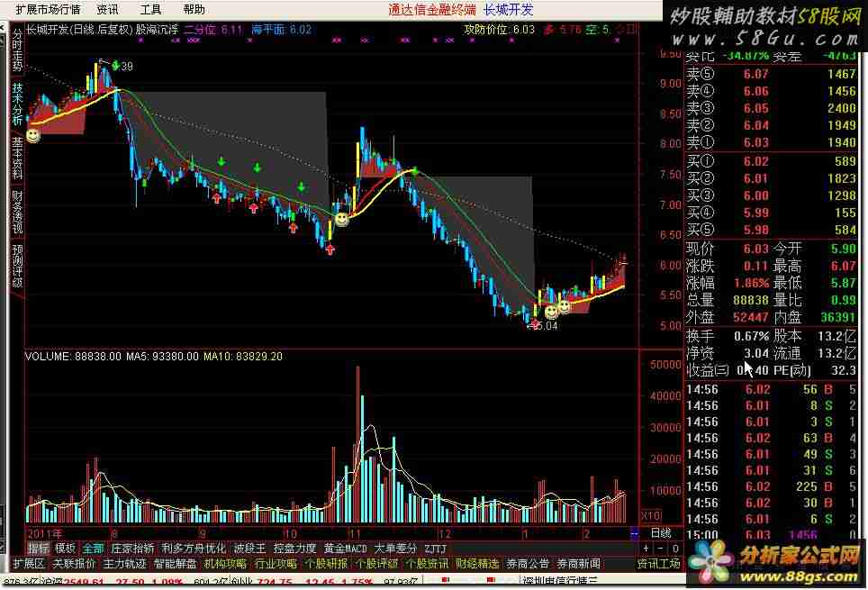Click the smiley signal at the late-October rebound

pyautogui.click(x=342, y=220)
